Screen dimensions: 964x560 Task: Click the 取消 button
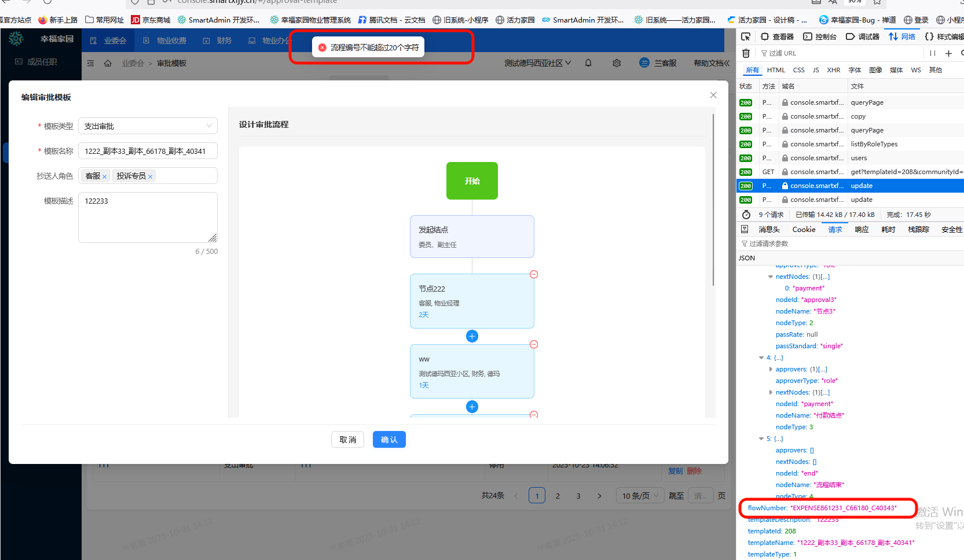point(347,440)
